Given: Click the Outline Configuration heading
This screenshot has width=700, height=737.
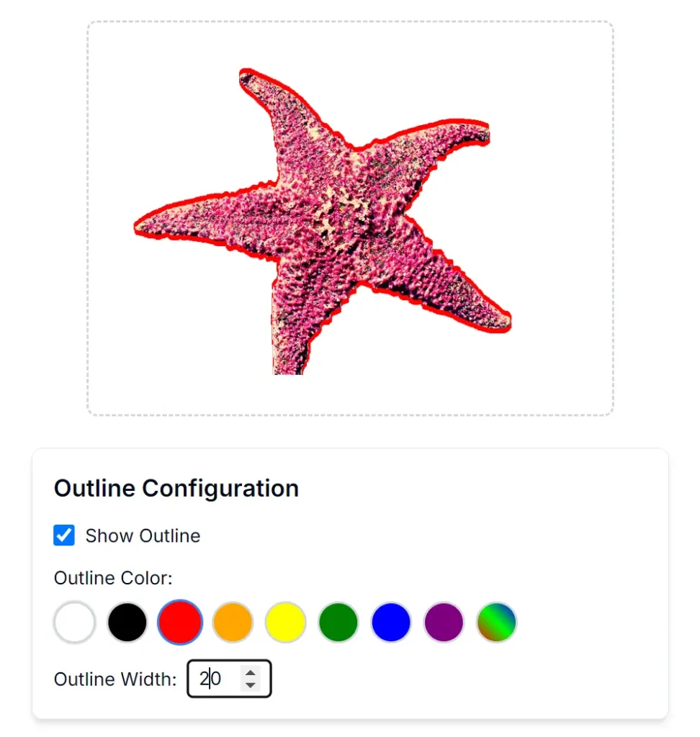Looking at the screenshot, I should click(176, 488).
